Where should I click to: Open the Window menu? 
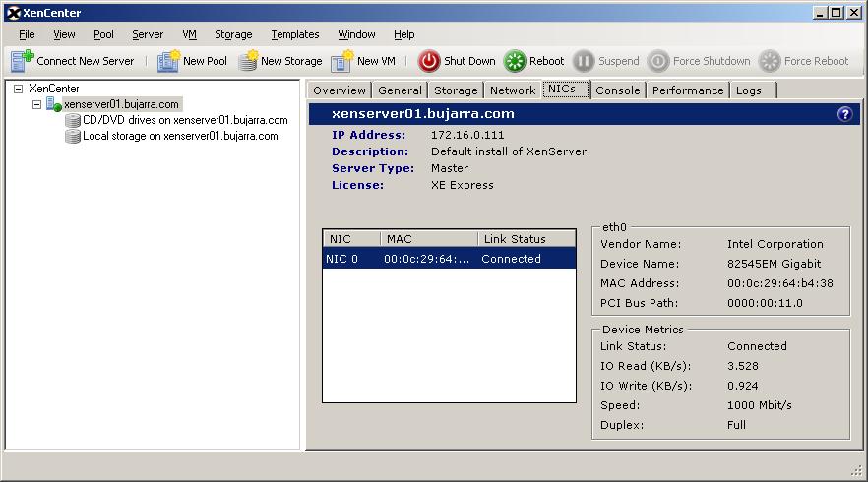coord(356,34)
